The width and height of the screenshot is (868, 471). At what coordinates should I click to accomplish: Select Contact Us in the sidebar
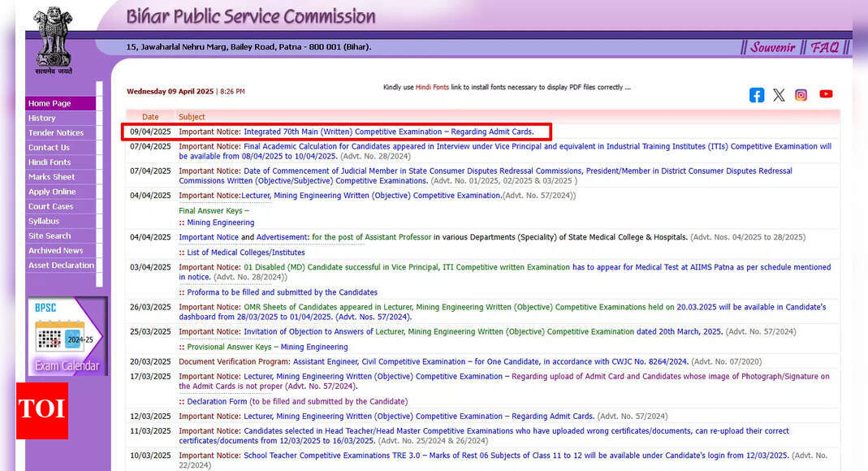60,148
